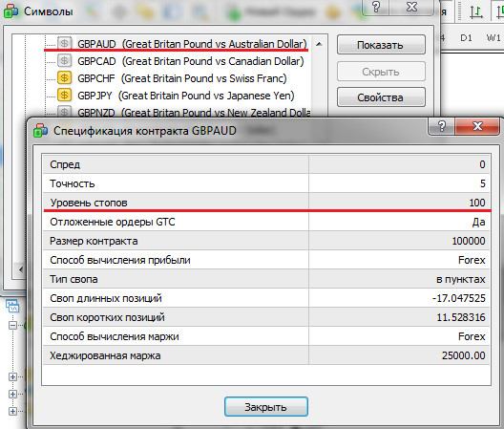The image size is (504, 429).
Task: Select Отложенные ордеры GTC row
Action: (266, 222)
